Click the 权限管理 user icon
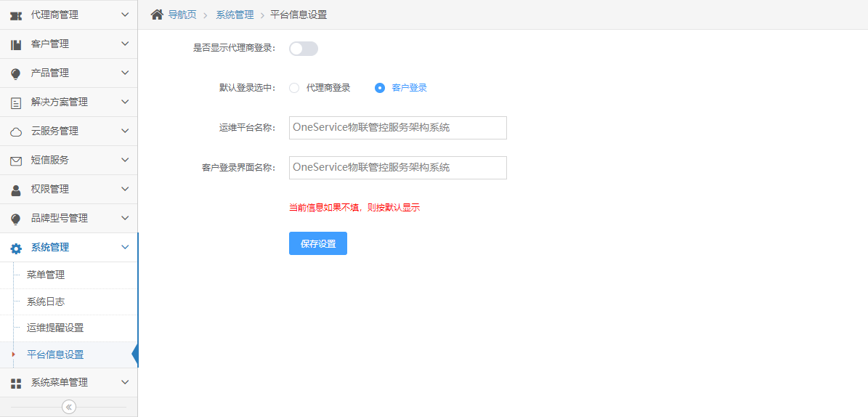 [16, 190]
